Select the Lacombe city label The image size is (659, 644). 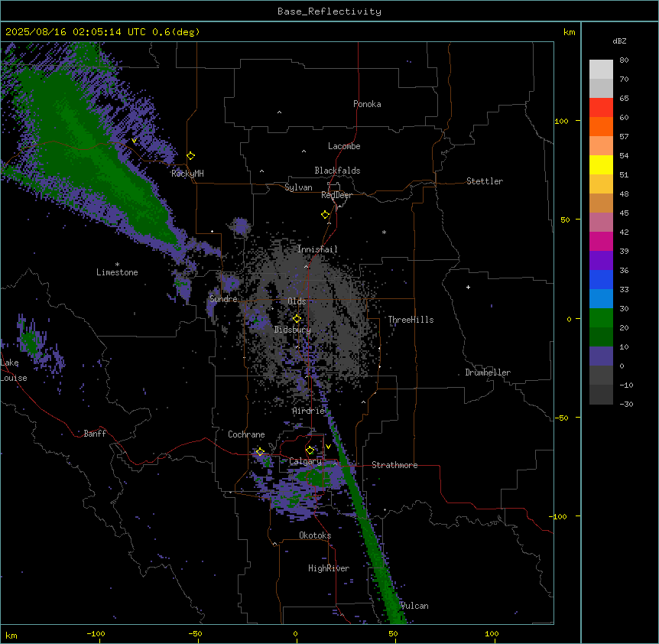(x=344, y=146)
